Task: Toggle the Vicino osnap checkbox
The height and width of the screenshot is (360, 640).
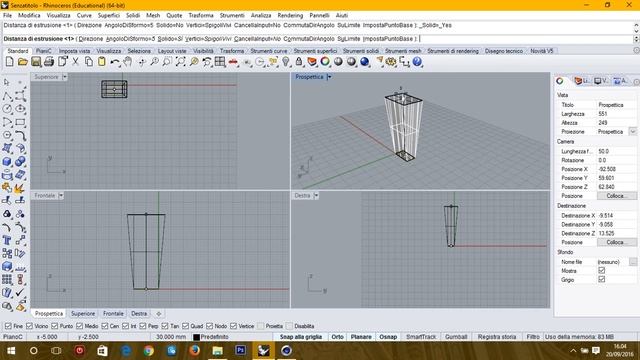Action: click(29, 326)
